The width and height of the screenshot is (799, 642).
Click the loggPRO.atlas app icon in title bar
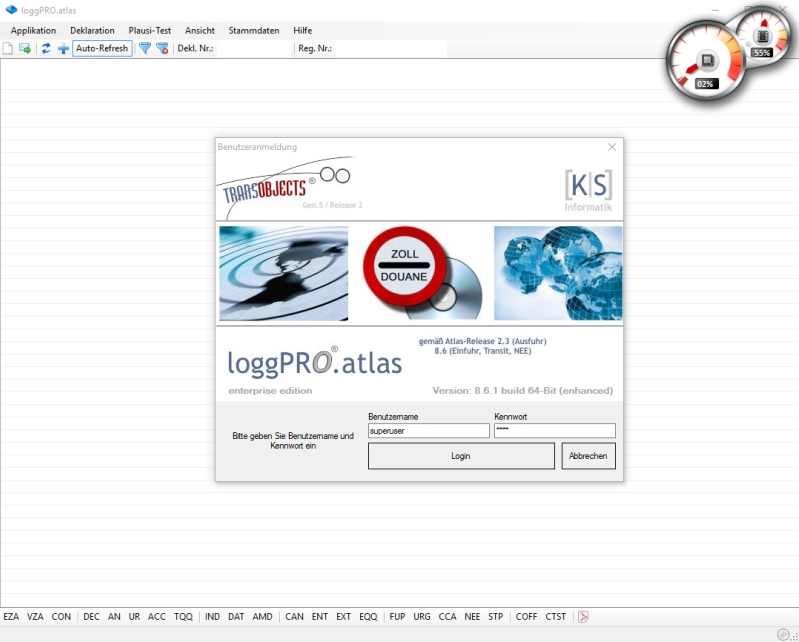click(11, 10)
